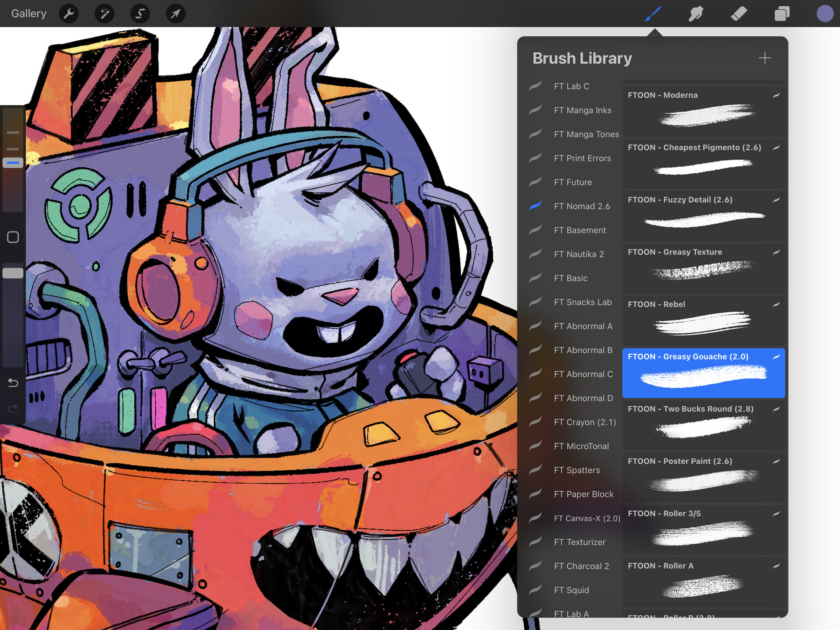The image size is (840, 630).
Task: Pick the FTOON - Poster Paint brush
Action: [x=703, y=477]
